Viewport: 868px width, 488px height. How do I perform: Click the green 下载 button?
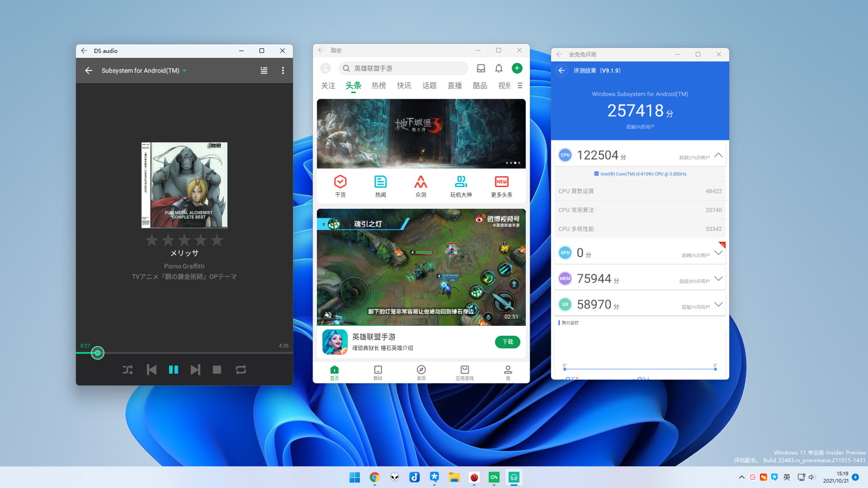tap(507, 342)
